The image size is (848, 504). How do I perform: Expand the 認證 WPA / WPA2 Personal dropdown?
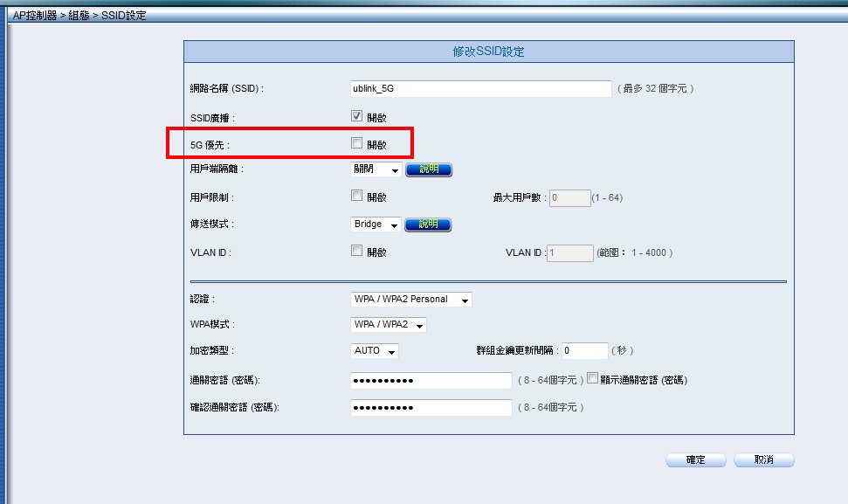pyautogui.click(x=410, y=300)
